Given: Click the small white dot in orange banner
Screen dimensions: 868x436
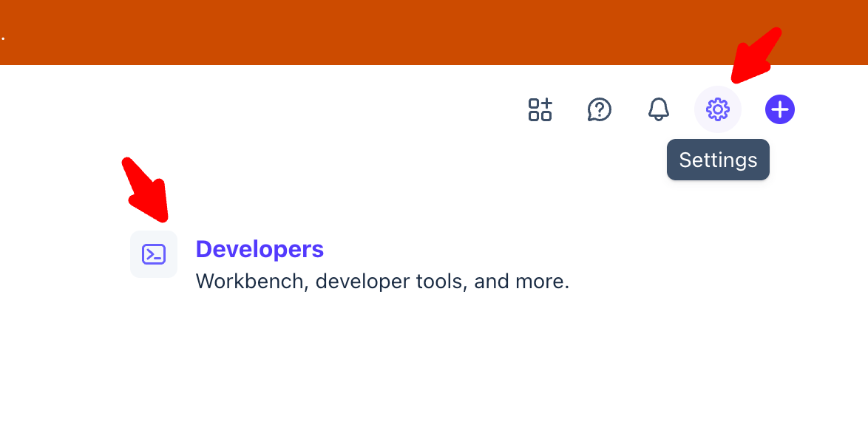Looking at the screenshot, I should (3, 38).
